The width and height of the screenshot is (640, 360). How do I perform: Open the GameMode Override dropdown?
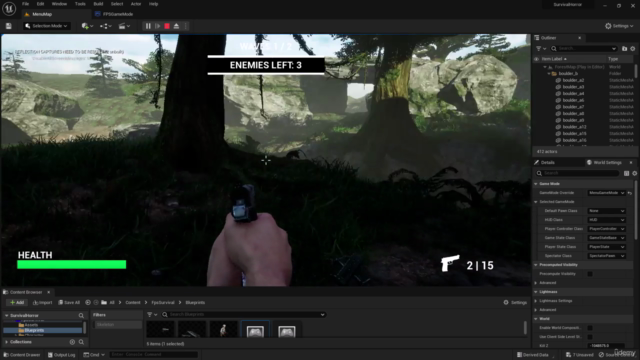tap(606, 193)
